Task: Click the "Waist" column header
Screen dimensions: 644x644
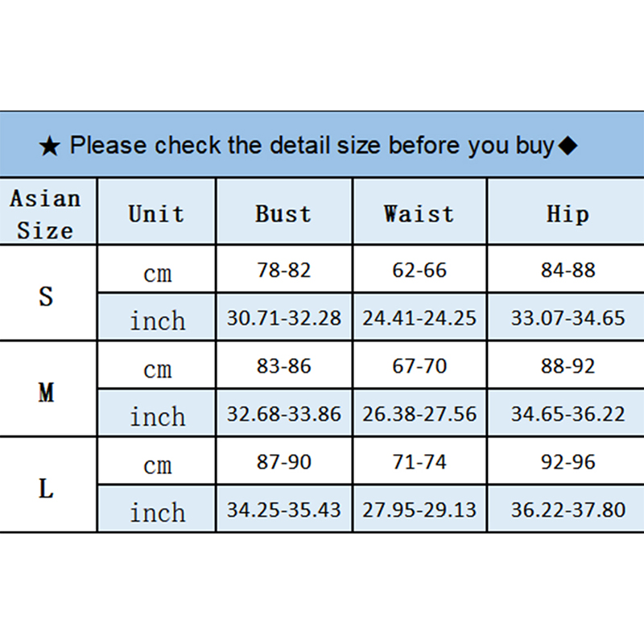Action: [419, 214]
